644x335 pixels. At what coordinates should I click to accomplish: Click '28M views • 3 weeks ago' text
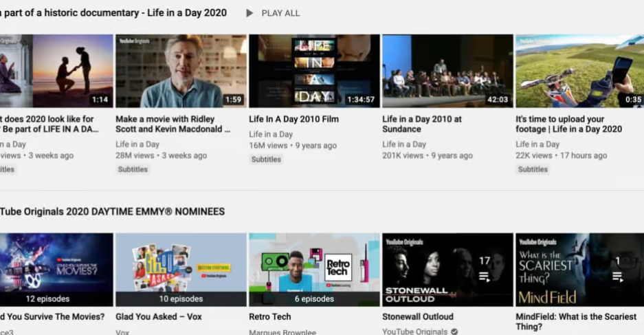tap(162, 155)
